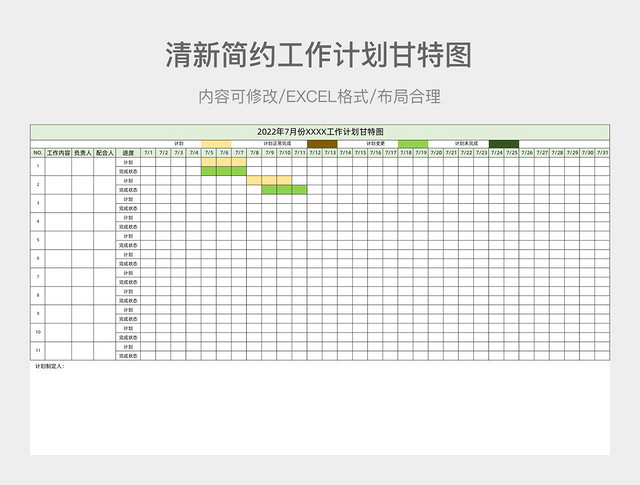The width and height of the screenshot is (640, 485).
Task: Click the '7/10' date header
Action: click(x=284, y=153)
